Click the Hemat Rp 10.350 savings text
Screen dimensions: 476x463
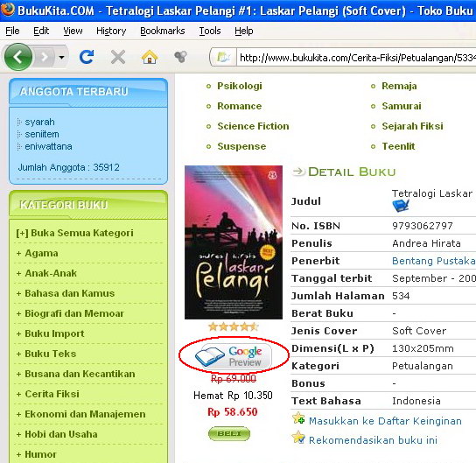pyautogui.click(x=233, y=396)
